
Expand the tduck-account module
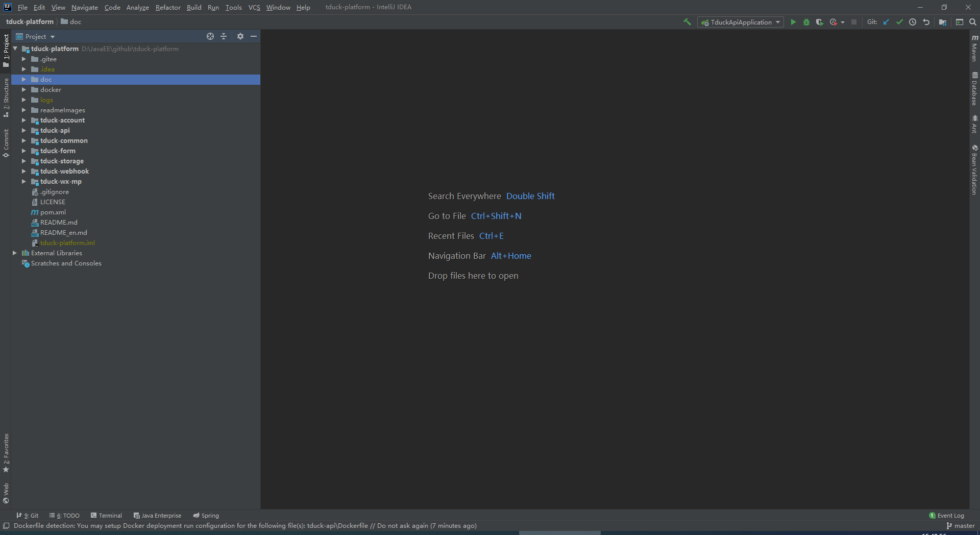pyautogui.click(x=23, y=120)
